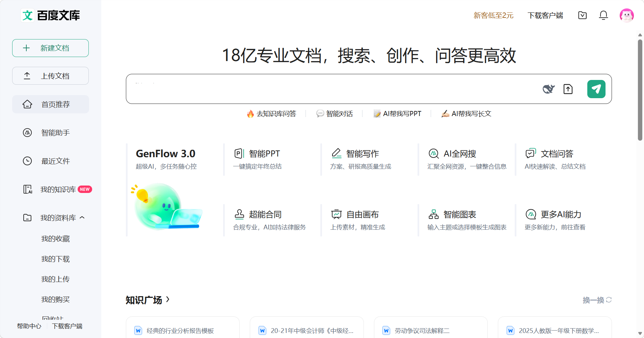Click 新建文档 in the sidebar

point(50,48)
